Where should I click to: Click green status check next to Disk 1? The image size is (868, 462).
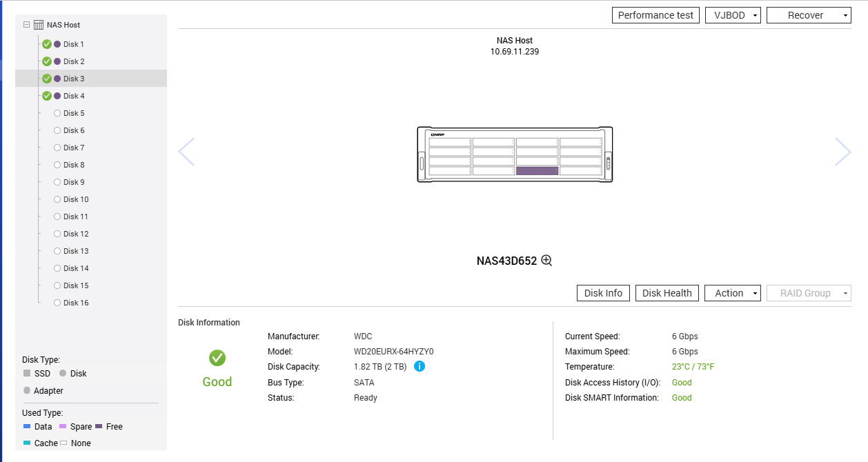tap(47, 44)
